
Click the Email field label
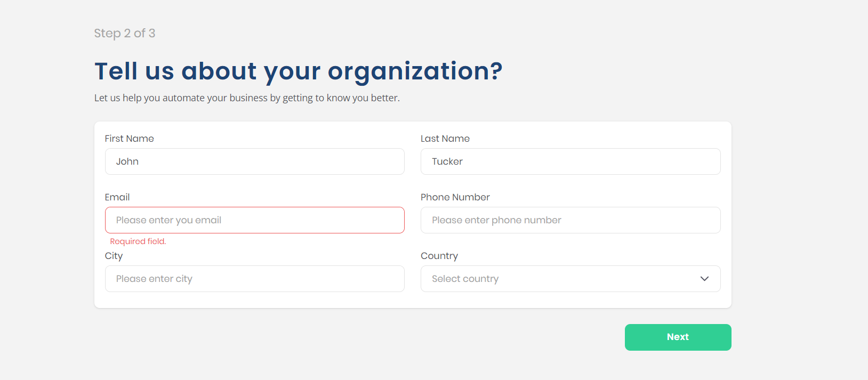117,197
